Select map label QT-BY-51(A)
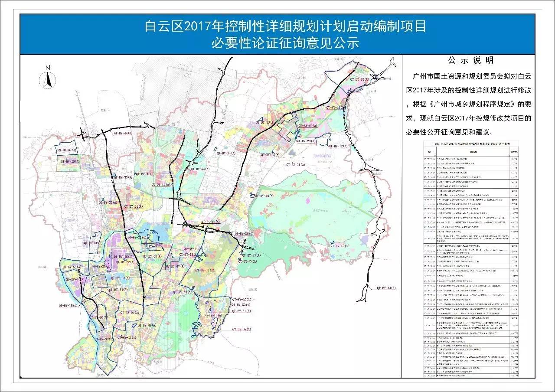Viewport: 555px width, 392px height. point(242,311)
